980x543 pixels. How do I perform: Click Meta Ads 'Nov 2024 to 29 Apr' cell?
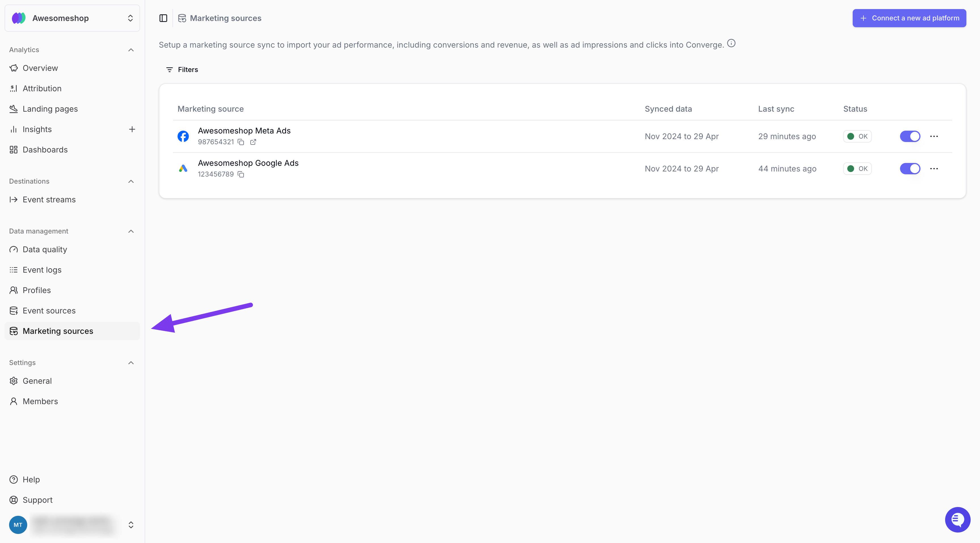click(681, 136)
